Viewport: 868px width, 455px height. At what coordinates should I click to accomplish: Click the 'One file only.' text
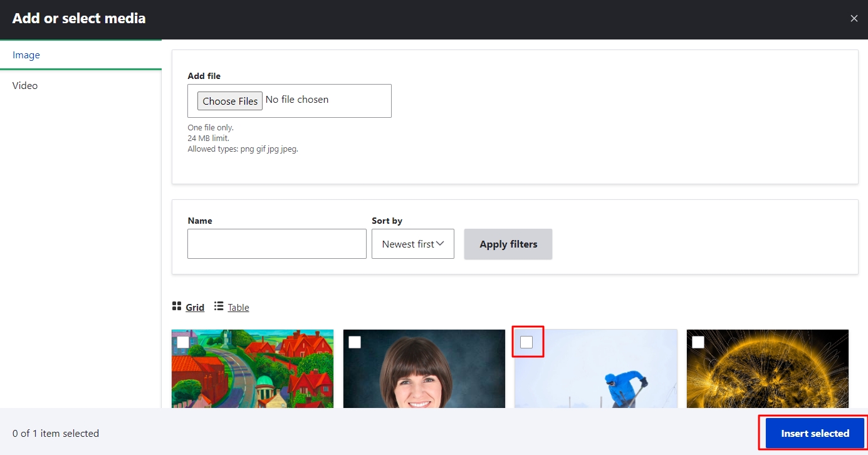211,127
